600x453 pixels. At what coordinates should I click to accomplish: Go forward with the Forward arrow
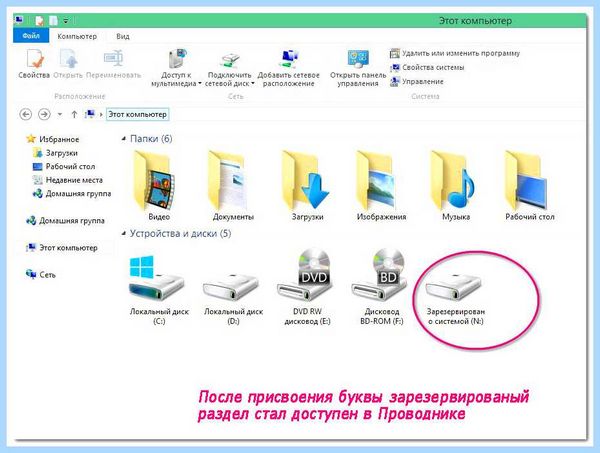(44, 114)
